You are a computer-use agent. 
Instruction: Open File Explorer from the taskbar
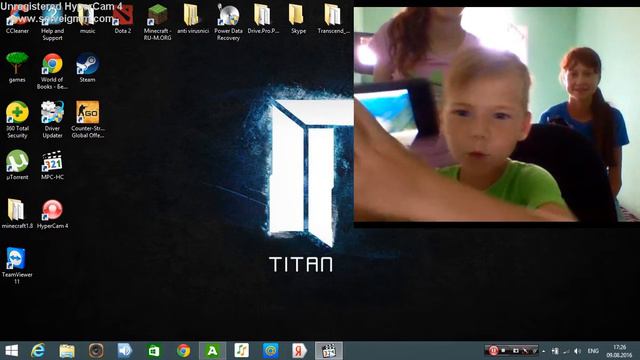[67, 351]
